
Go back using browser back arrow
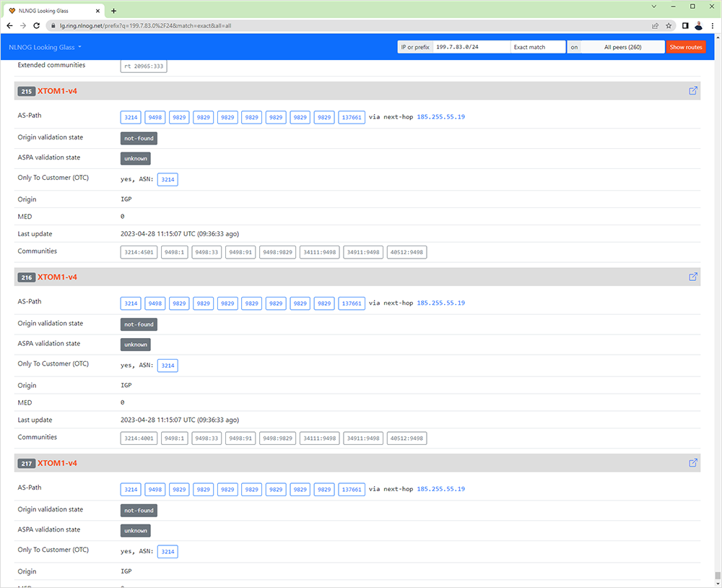tap(9, 25)
